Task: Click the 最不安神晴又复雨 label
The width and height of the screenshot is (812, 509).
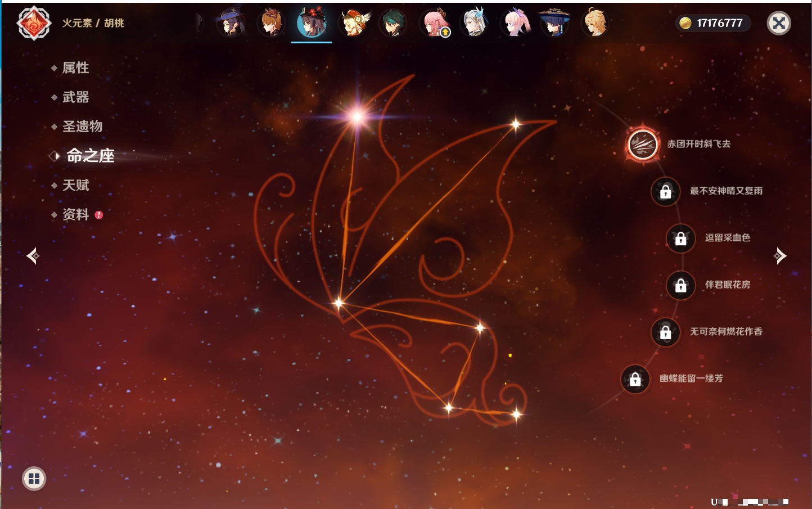Action: pos(726,191)
